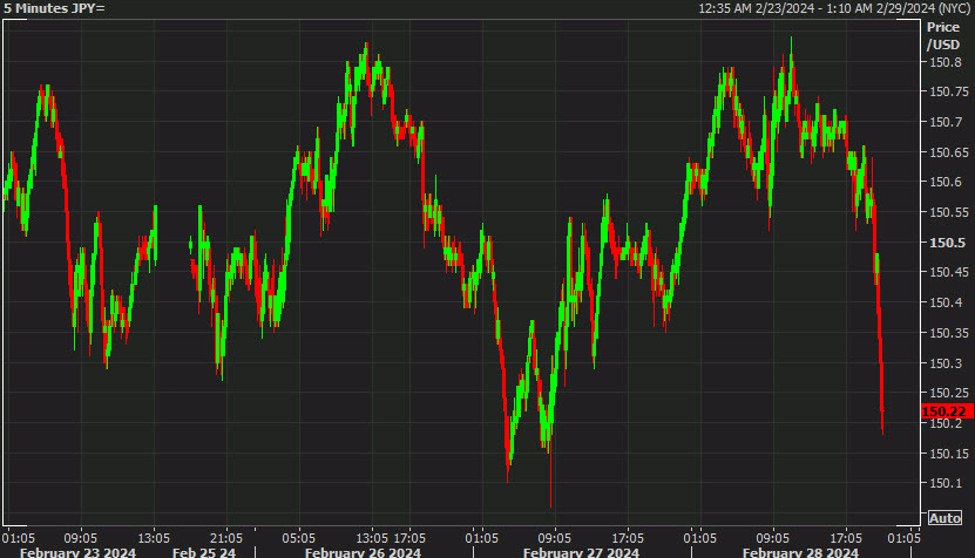Select the 150.8 price axis label
The width and height of the screenshot is (975, 558).
945,62
